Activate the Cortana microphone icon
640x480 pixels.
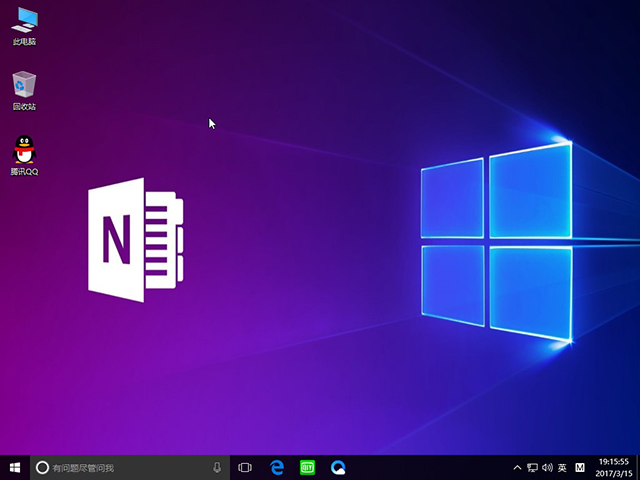pos(217,467)
